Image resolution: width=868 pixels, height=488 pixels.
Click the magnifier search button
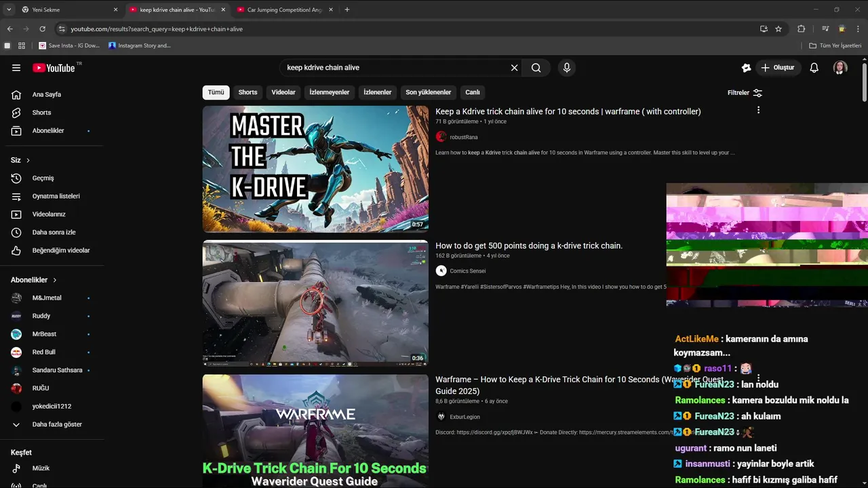point(536,68)
